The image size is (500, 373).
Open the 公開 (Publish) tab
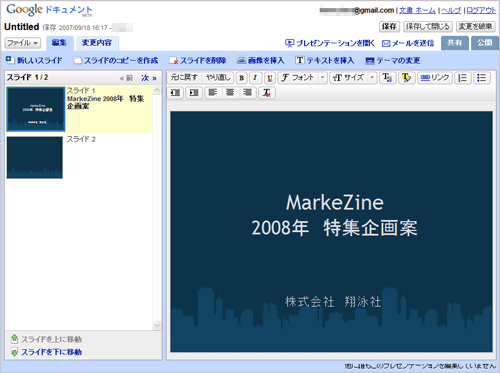484,43
